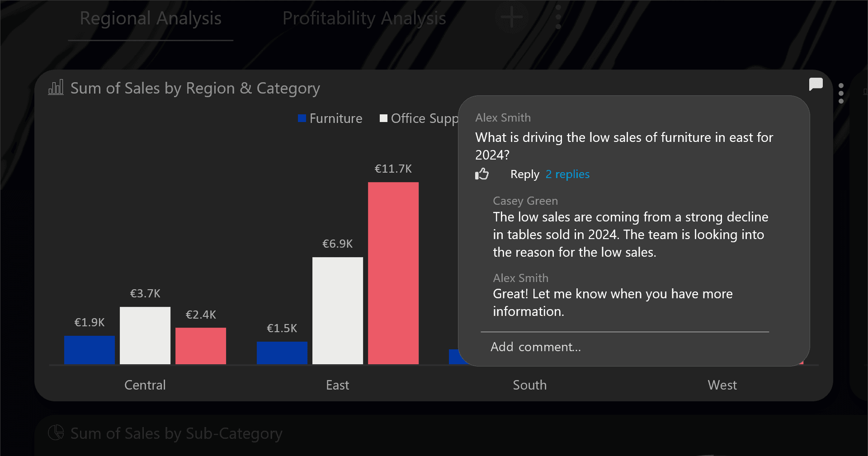Open the chart's vertical three-dot menu
This screenshot has height=456, width=868.
tap(841, 94)
